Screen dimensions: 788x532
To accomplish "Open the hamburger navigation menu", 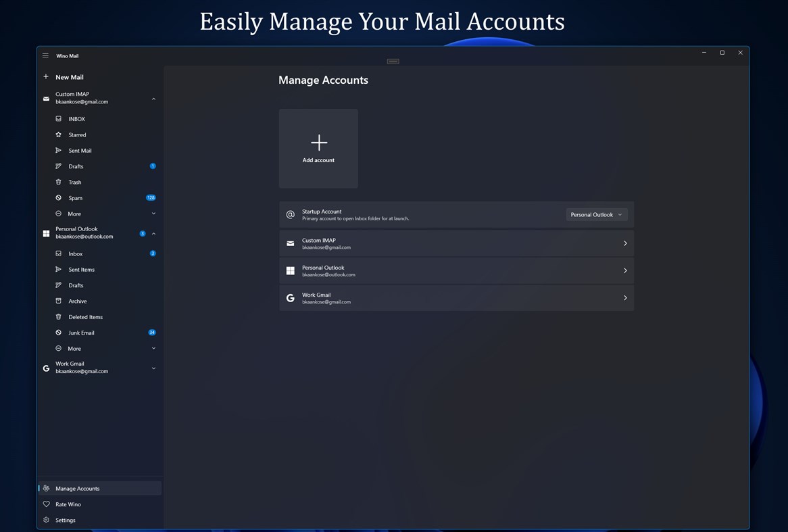I will 45,55.
